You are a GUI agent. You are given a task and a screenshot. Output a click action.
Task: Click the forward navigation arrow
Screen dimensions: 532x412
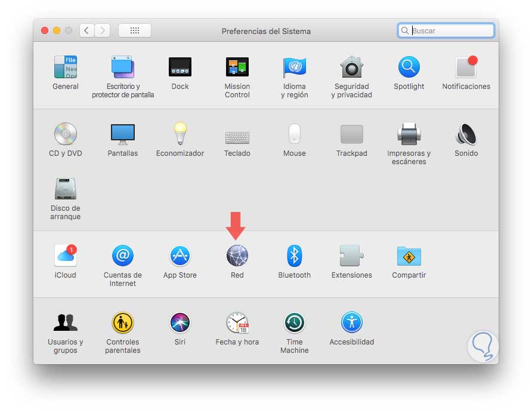[102, 30]
